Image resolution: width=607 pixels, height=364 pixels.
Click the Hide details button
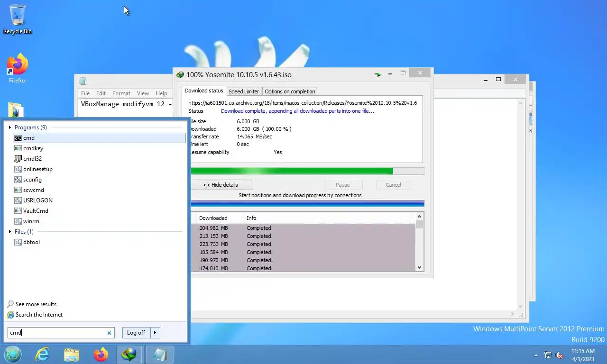221,185
